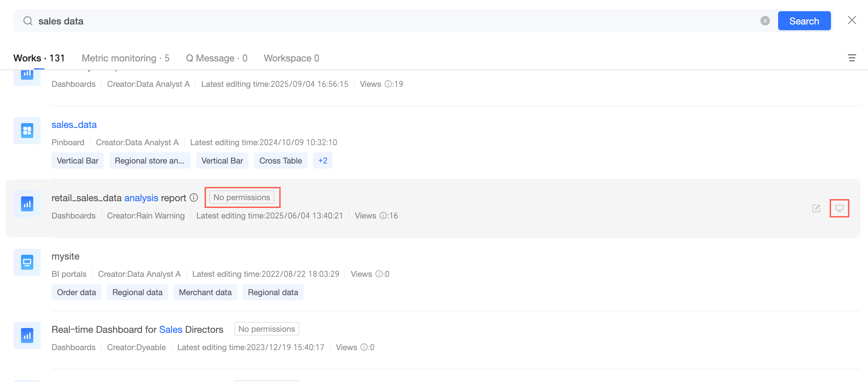Select the second Vertical Bar tag
The height and width of the screenshot is (382, 868).
click(x=222, y=161)
